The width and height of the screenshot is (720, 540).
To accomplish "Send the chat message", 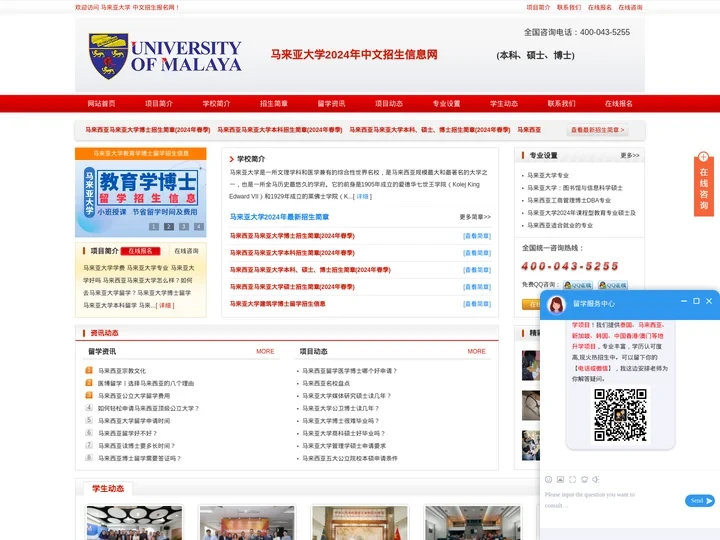I will [699, 501].
